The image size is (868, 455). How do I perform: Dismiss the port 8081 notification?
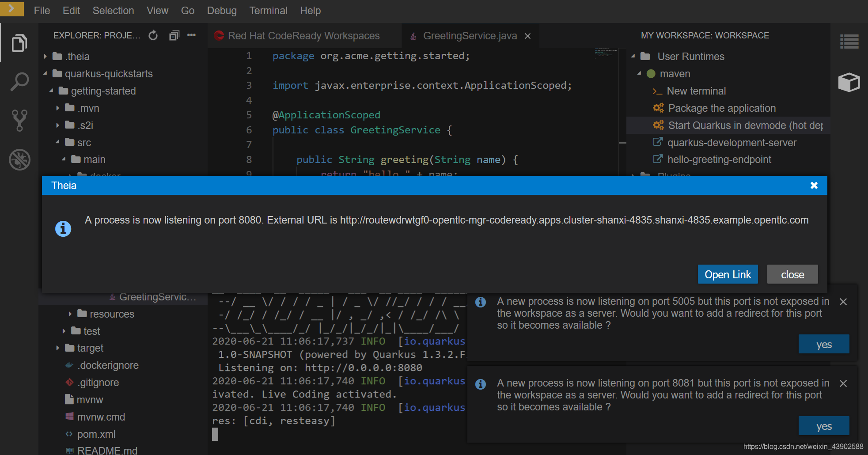[x=843, y=383]
